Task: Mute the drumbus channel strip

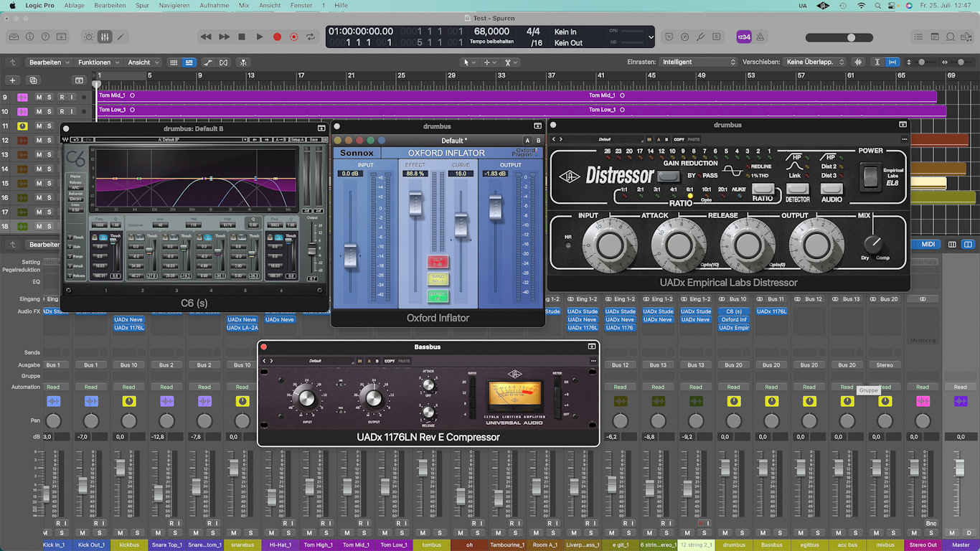Action: pos(725,533)
